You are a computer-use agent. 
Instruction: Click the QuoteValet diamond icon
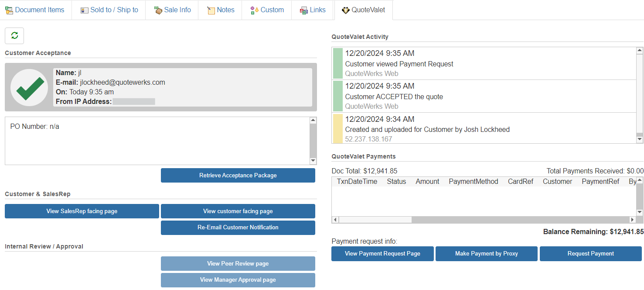tap(346, 10)
